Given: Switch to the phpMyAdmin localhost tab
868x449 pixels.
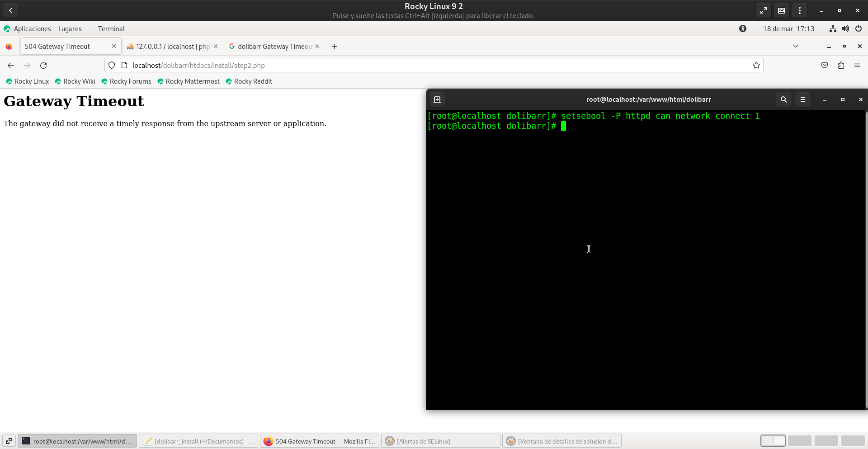Looking at the screenshot, I should (x=170, y=47).
